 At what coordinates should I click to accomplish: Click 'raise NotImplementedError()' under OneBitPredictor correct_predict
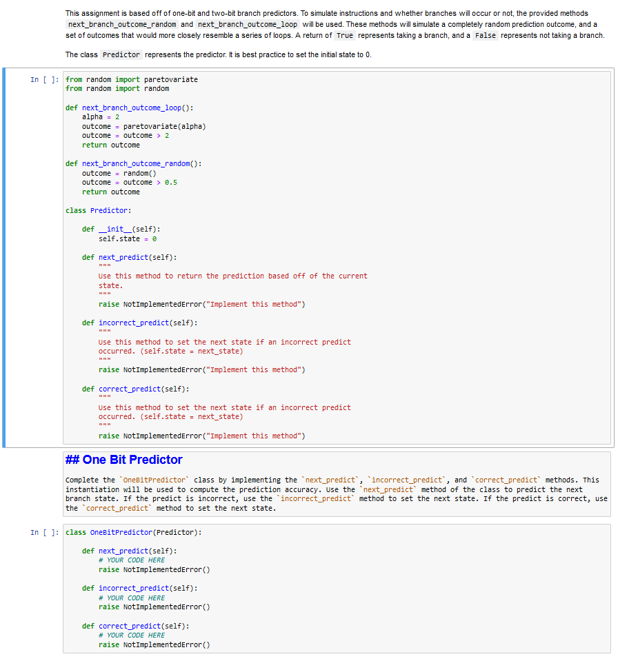[x=154, y=645]
